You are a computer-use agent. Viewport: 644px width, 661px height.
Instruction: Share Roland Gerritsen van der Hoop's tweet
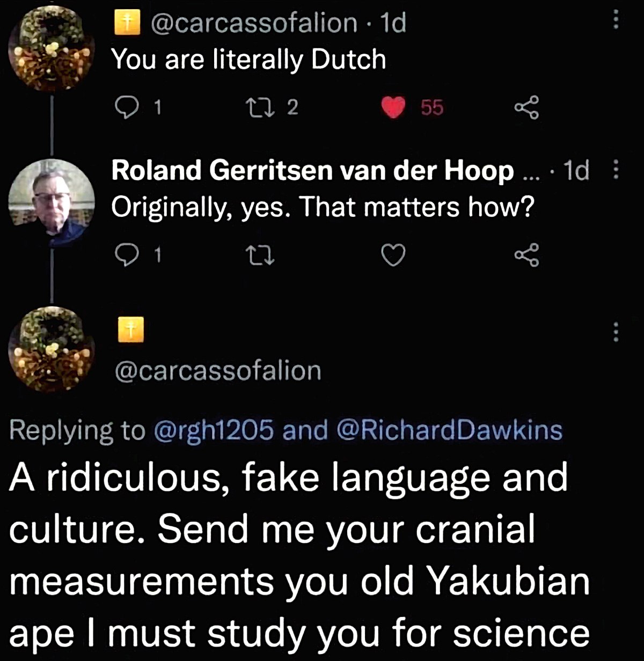526,256
